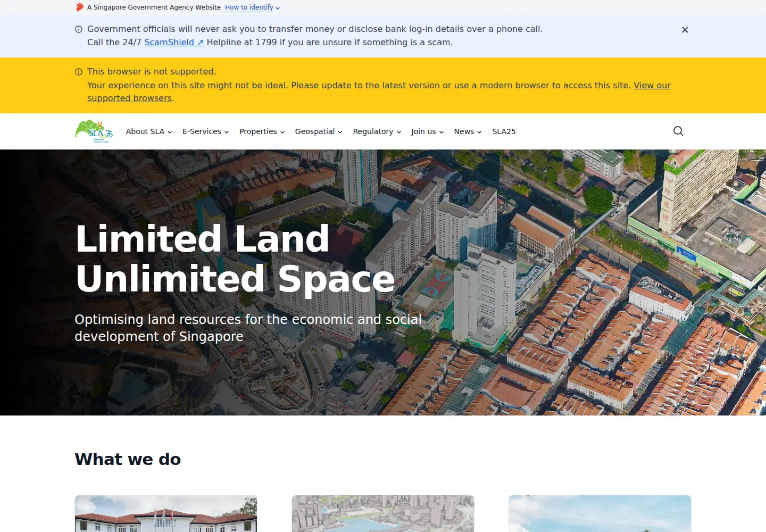
Task: Click the hero subtitle about optimising land resources
Action: click(248, 328)
